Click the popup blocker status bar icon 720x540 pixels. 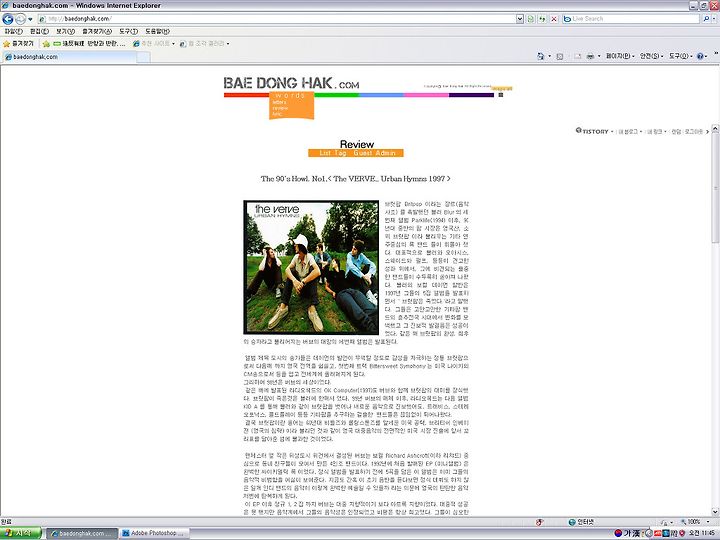coord(540,522)
